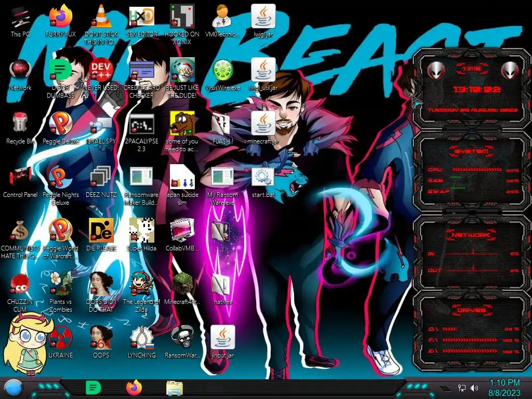Open the 2PACALYPSE 2.3 console icon
The width and height of the screenshot is (532, 399).
click(x=141, y=132)
